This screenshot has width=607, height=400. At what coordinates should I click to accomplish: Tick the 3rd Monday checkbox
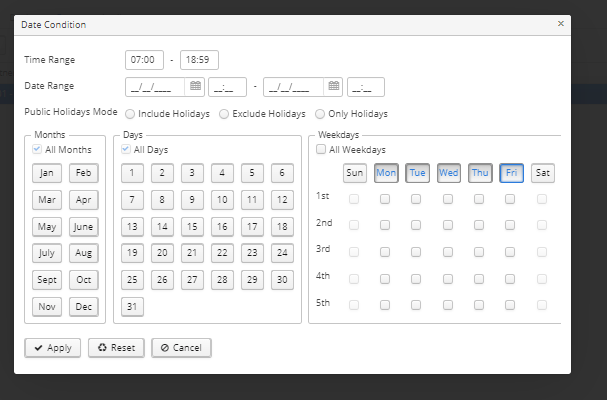click(385, 252)
